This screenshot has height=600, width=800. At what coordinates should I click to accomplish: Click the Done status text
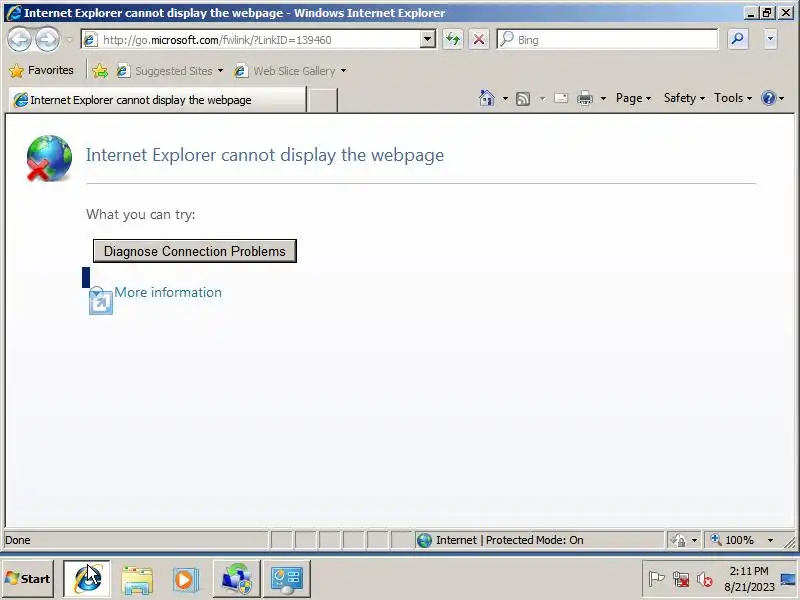18,540
